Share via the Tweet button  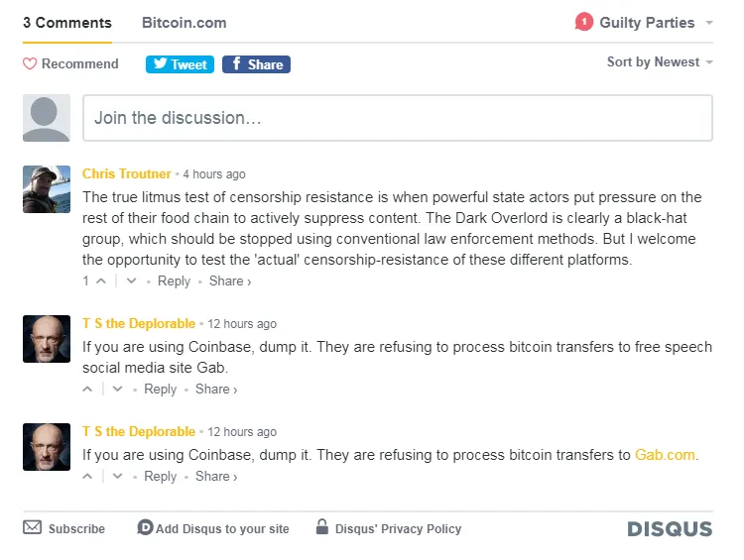pos(180,64)
